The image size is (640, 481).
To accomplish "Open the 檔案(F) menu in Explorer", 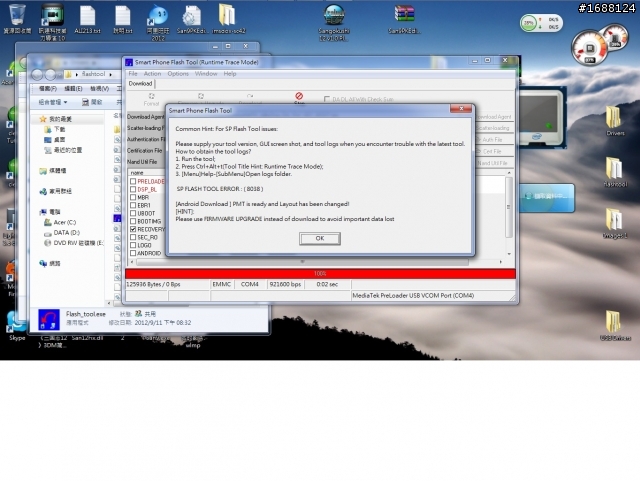I will click(48, 89).
